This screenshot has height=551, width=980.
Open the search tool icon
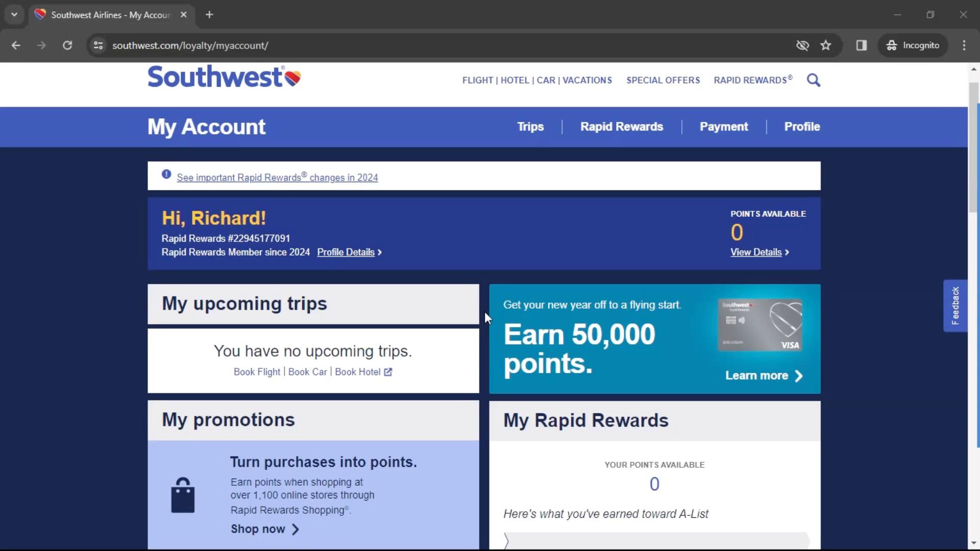(x=814, y=80)
